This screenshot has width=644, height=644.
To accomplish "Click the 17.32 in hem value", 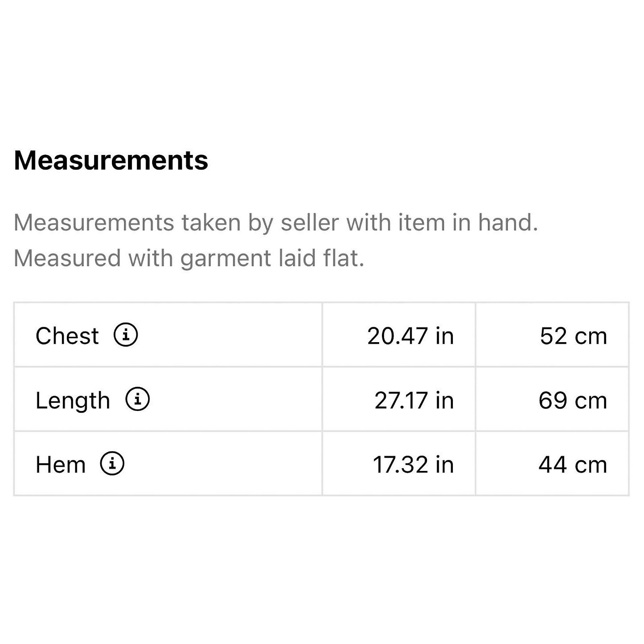I will [413, 464].
